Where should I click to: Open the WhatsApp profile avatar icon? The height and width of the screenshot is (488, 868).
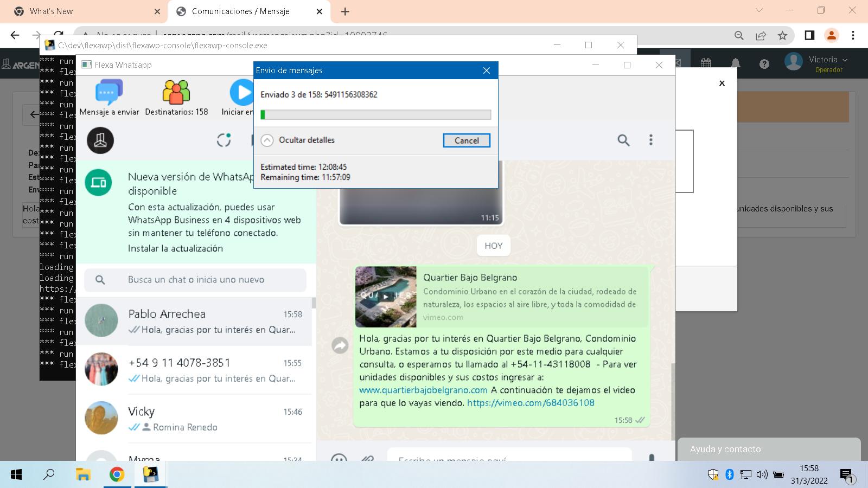coord(100,140)
